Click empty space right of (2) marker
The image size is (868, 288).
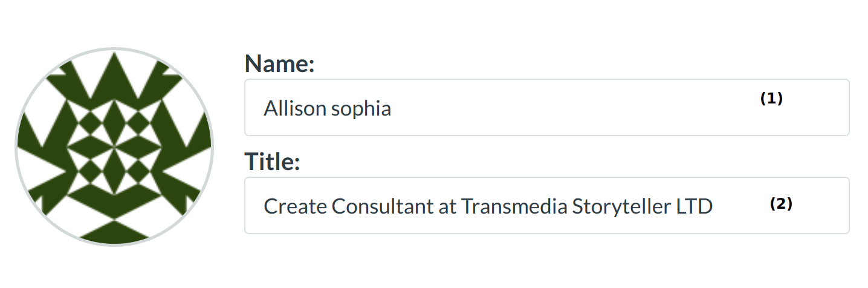coord(822,205)
